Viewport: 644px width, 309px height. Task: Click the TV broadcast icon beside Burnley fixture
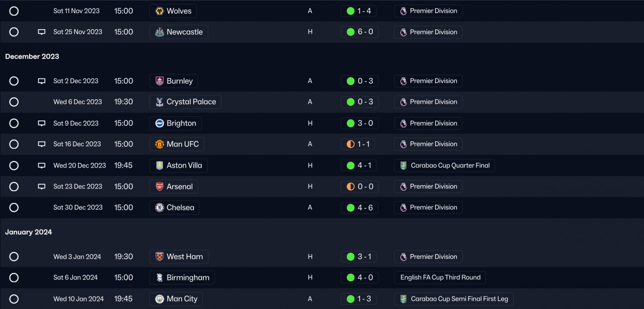coord(42,81)
